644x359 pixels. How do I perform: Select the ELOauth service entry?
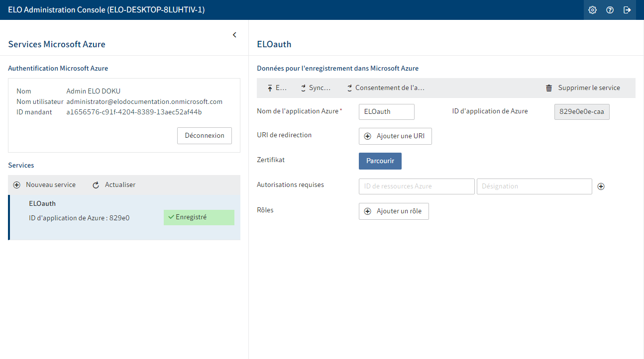(124, 217)
